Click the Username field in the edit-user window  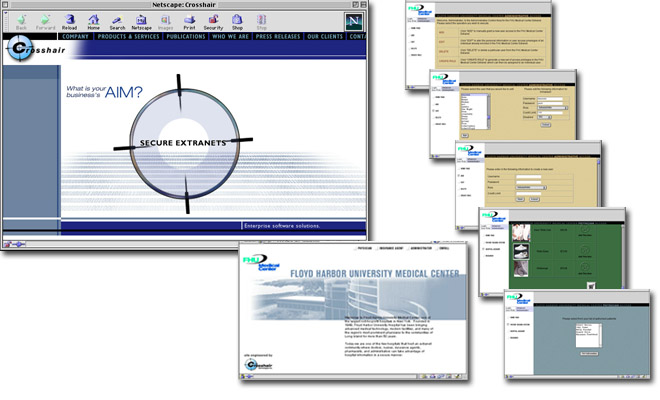[550, 99]
